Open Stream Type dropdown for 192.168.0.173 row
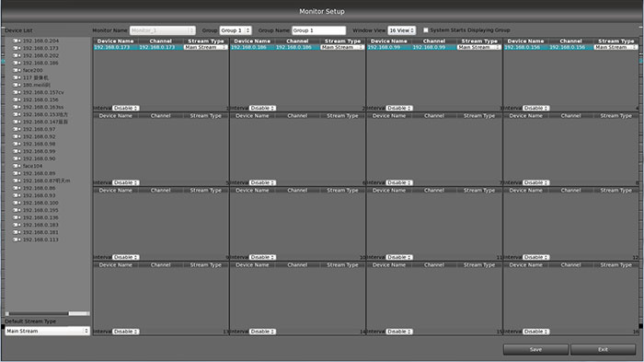 click(205, 47)
